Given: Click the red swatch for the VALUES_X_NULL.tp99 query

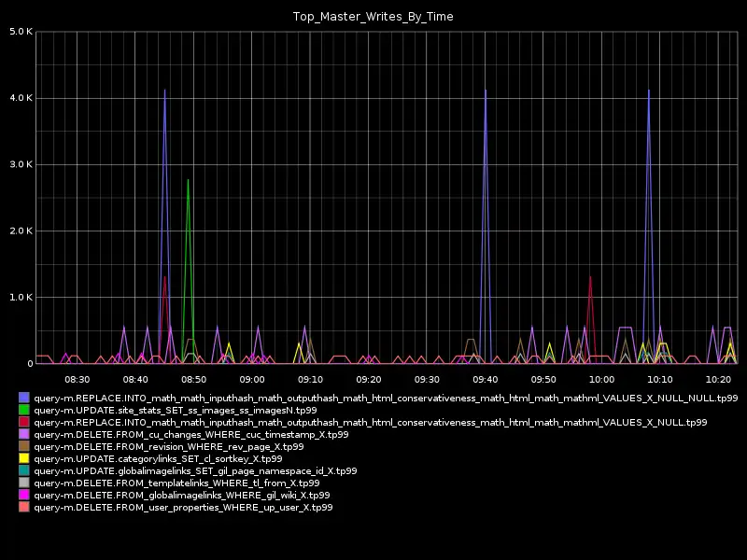Looking at the screenshot, I should [24, 422].
